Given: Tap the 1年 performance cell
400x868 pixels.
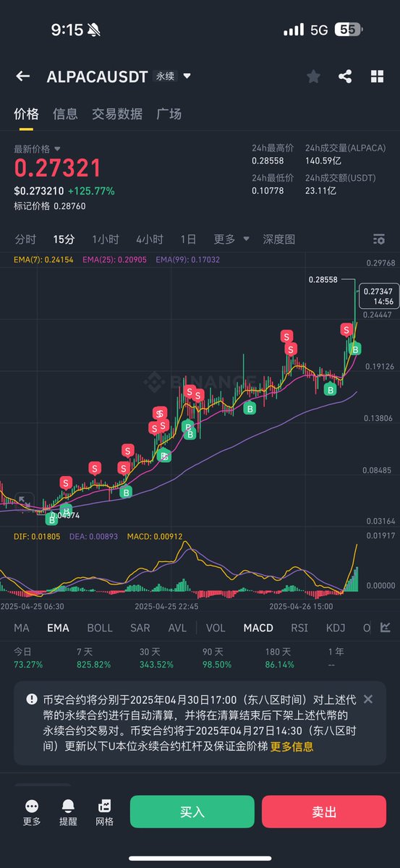Looking at the screenshot, I should click(335, 658).
